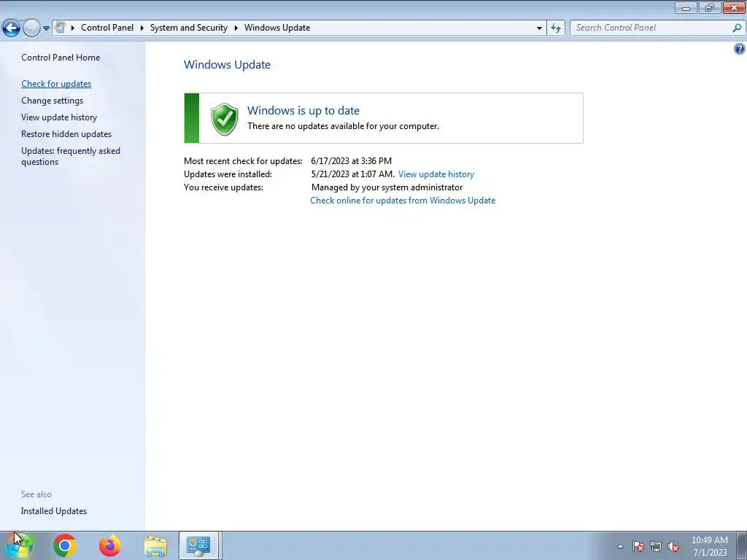
Task: Open address bar history dropdown
Action: 539,28
